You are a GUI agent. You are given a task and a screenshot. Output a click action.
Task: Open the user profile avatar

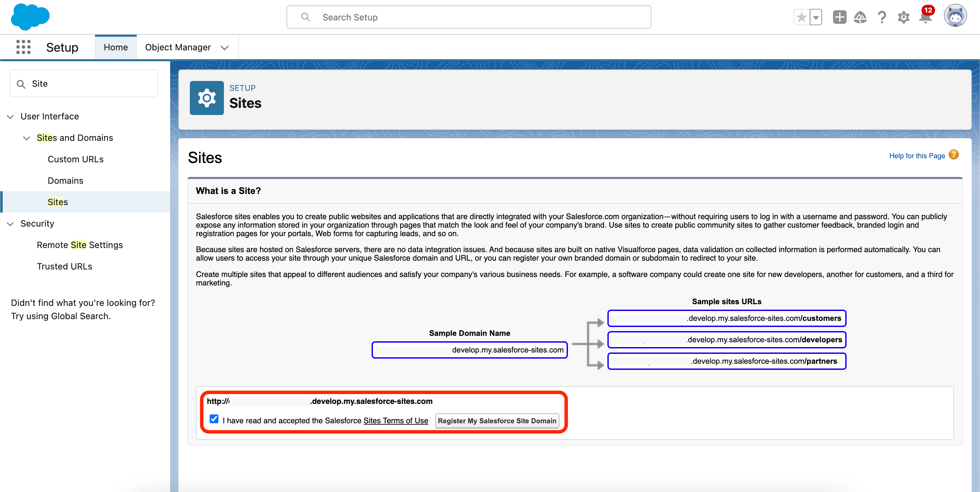(x=955, y=16)
